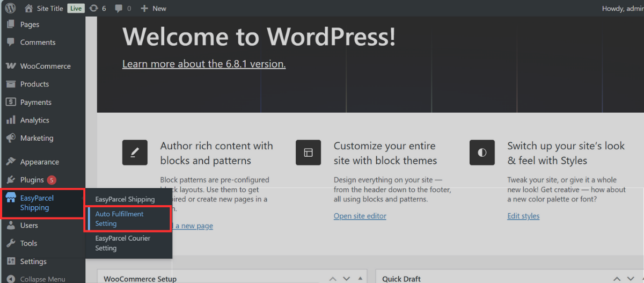This screenshot has height=283, width=644.
Task: Click the WooCommerce Setup panel heading
Action: (x=140, y=279)
